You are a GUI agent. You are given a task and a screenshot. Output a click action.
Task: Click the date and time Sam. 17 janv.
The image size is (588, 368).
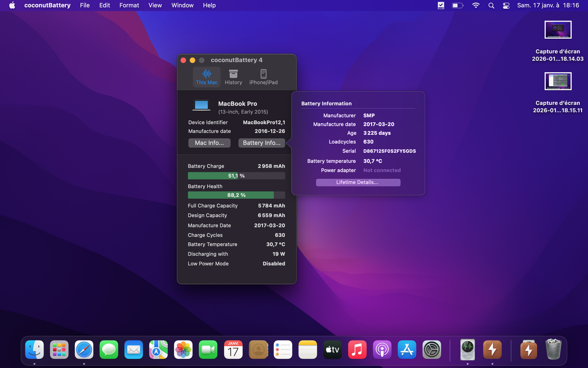[x=548, y=6]
